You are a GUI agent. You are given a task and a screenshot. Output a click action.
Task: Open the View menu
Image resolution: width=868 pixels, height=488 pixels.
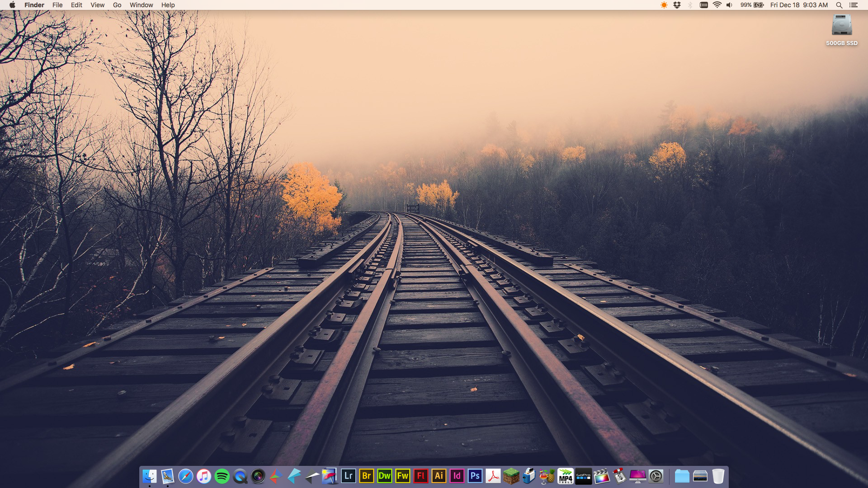pyautogui.click(x=97, y=5)
